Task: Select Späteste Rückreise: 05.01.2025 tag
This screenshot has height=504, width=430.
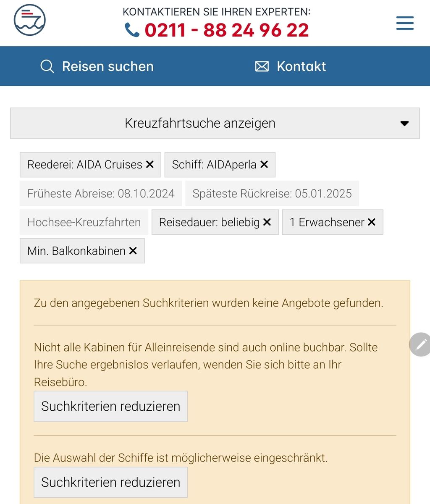Action: coord(272,193)
